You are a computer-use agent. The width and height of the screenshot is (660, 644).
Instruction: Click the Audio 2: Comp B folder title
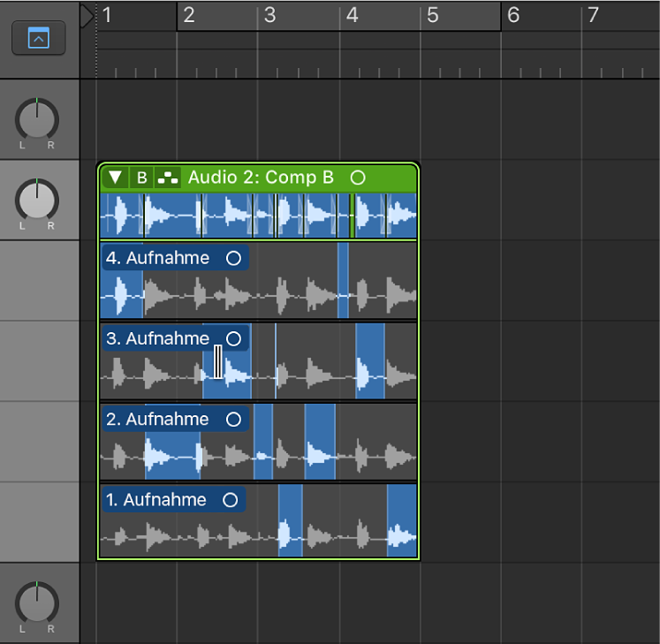261,178
